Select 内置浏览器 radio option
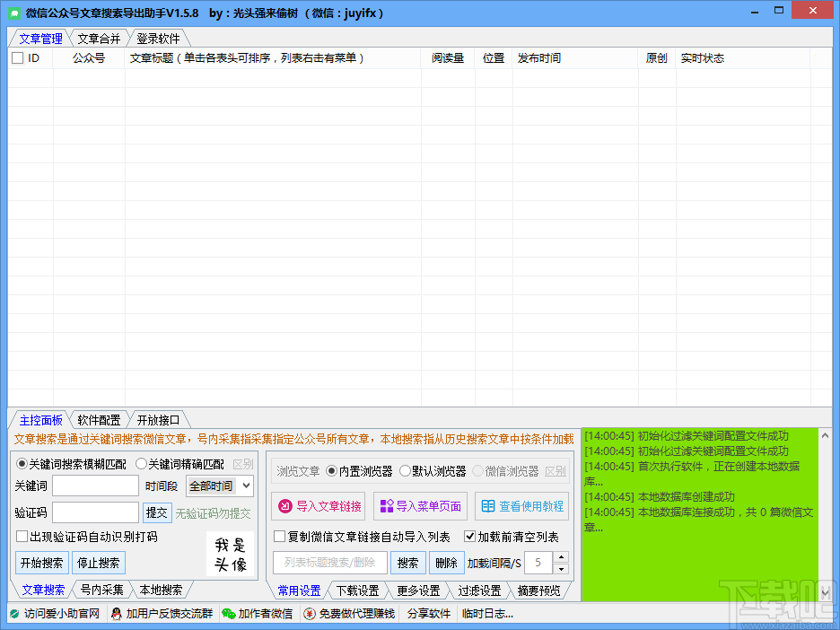This screenshot has height=630, width=840. point(332,471)
